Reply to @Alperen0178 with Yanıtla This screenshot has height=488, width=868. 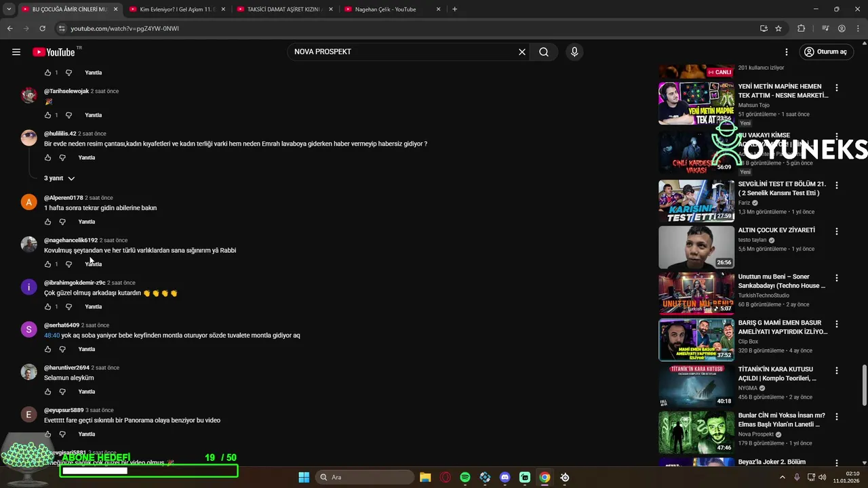click(x=87, y=222)
